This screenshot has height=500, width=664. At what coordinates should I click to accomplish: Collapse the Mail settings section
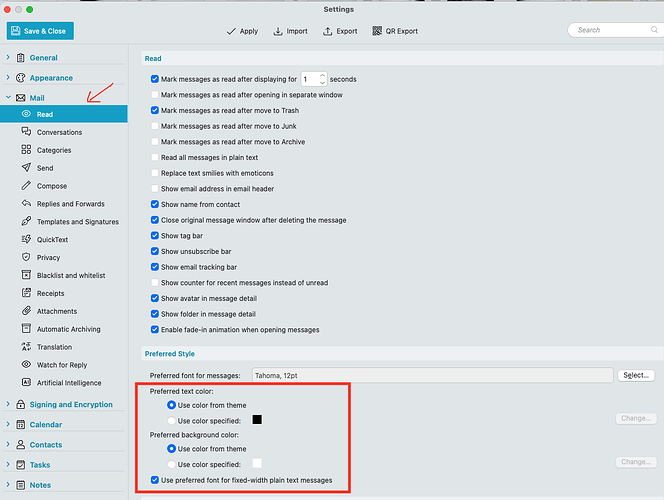click(x=9, y=98)
